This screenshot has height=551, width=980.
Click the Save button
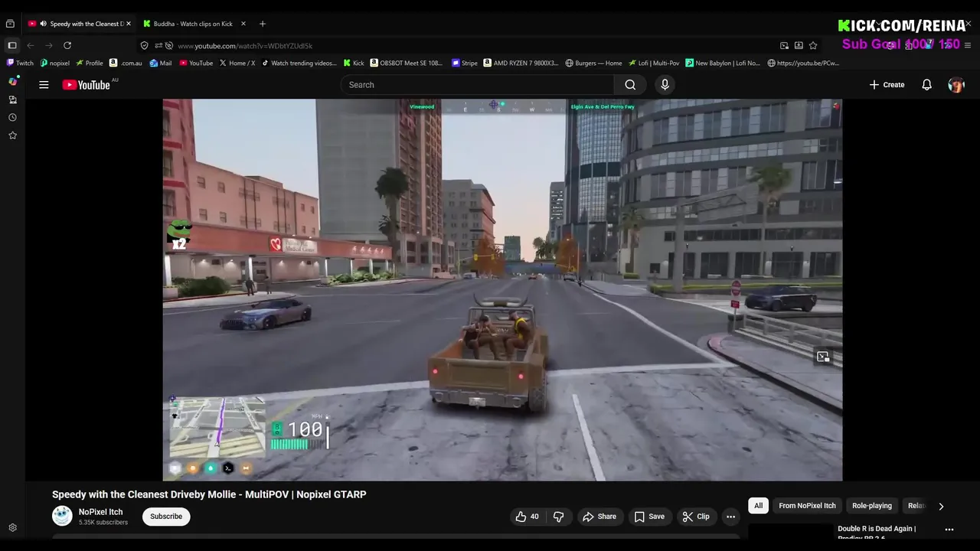649,517
